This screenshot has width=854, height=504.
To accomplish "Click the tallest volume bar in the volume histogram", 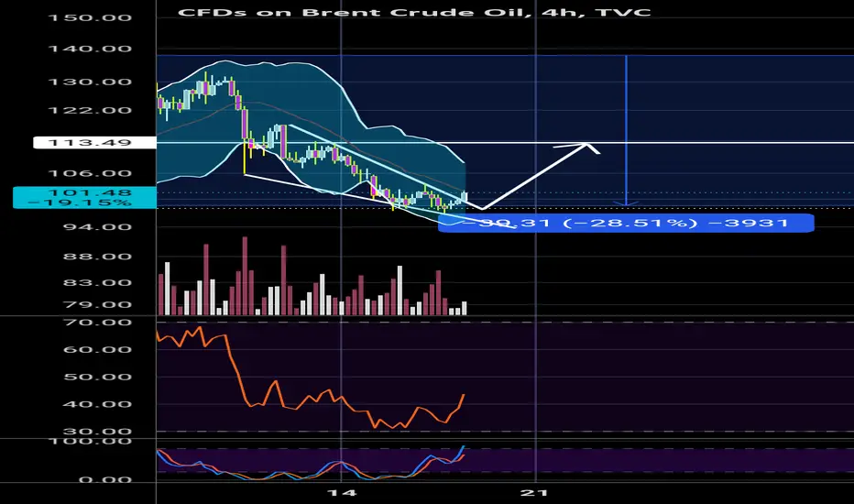I will click(x=245, y=276).
